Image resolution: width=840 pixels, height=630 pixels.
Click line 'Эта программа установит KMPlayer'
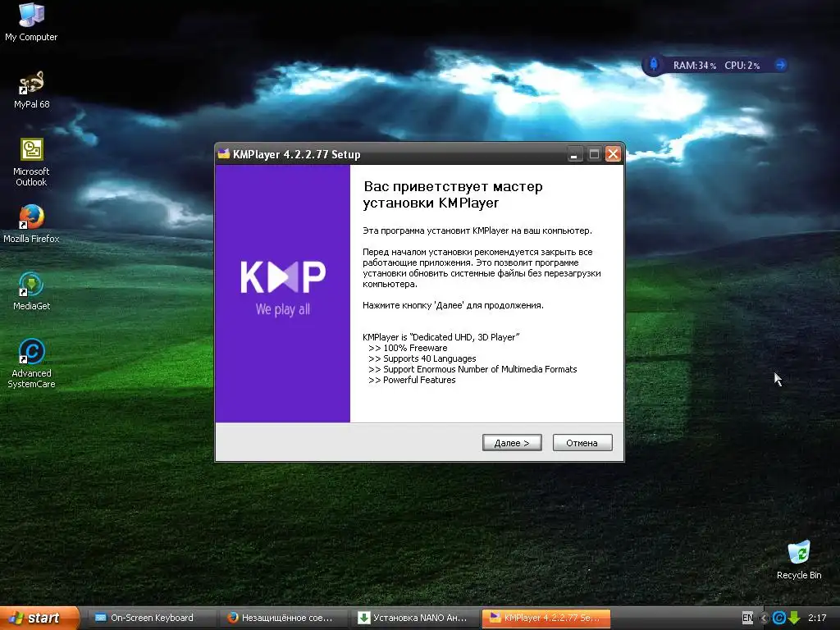point(477,231)
